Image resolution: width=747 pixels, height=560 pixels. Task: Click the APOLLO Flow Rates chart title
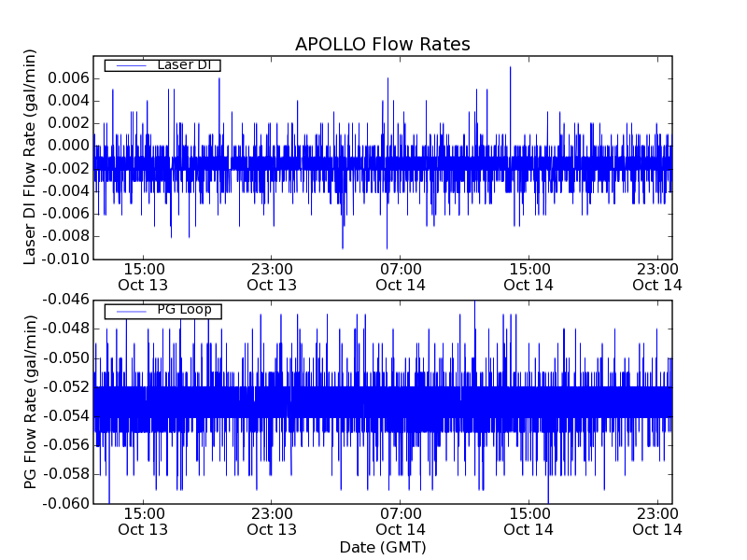382,45
